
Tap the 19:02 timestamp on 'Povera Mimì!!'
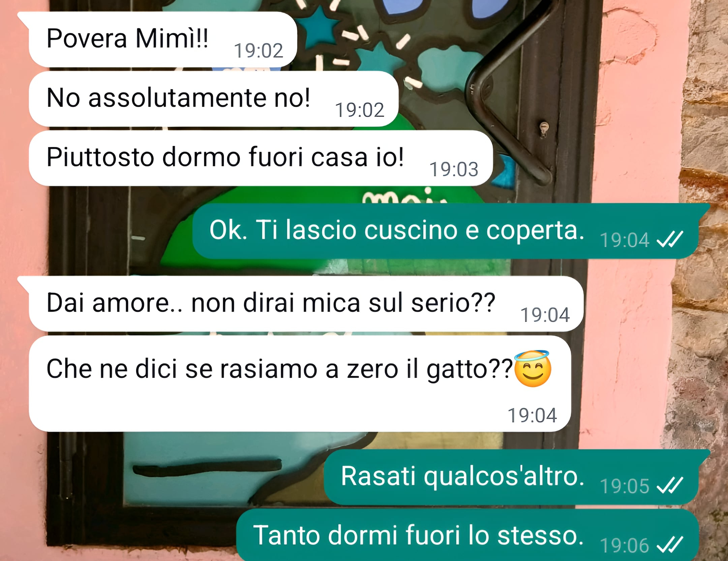point(259,51)
